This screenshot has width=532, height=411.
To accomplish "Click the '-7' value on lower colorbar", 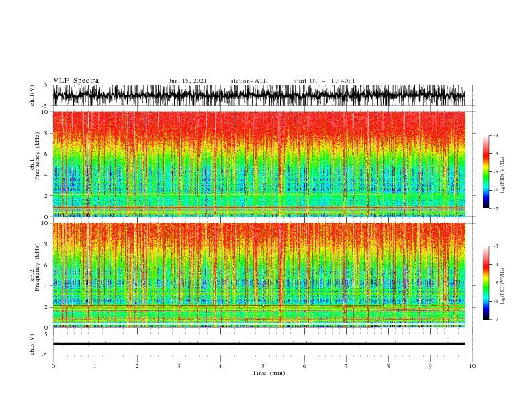I will click(x=495, y=320).
